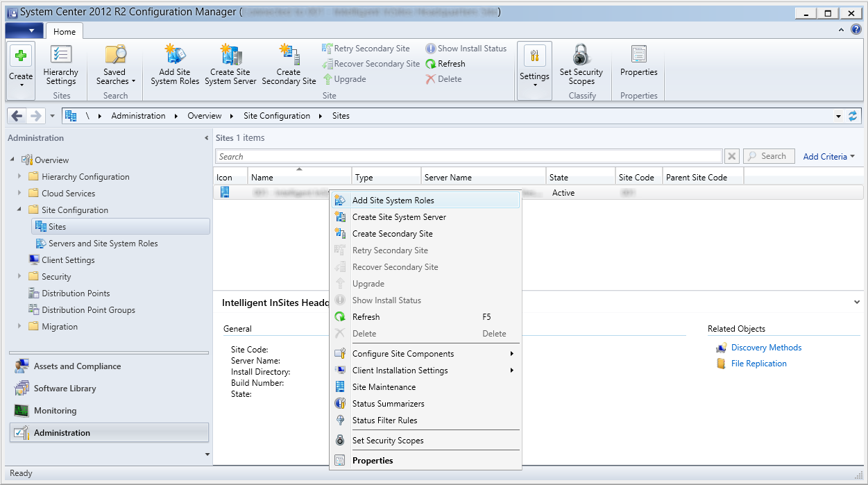Choose Refresh in the context menu

[425, 317]
